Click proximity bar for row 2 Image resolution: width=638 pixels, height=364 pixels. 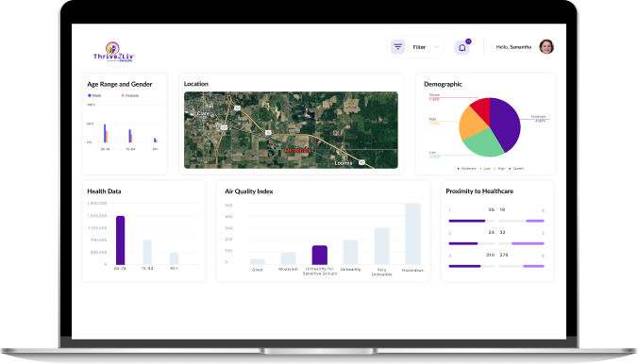coord(471,243)
